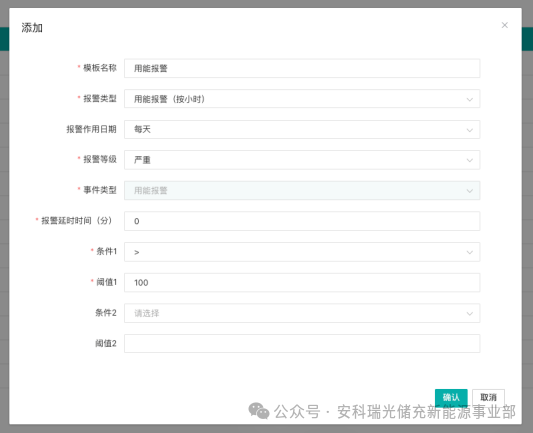
Task: Open the 报警作用日期 dropdown showing 每天
Action: coord(302,129)
